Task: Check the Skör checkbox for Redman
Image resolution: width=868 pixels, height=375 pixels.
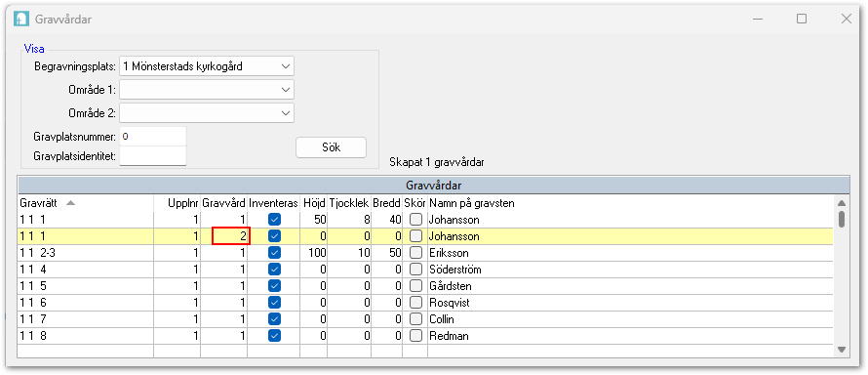Action: tap(415, 336)
